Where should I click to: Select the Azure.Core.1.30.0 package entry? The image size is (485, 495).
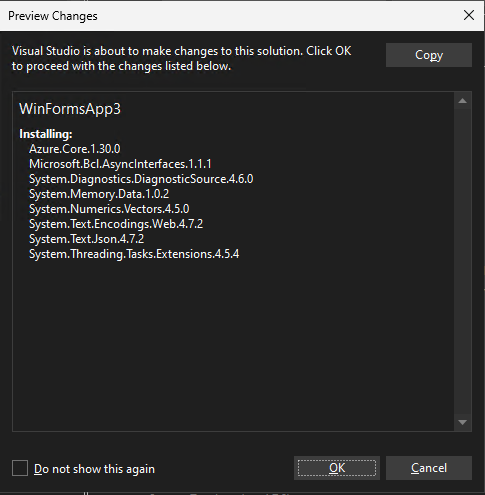point(75,149)
